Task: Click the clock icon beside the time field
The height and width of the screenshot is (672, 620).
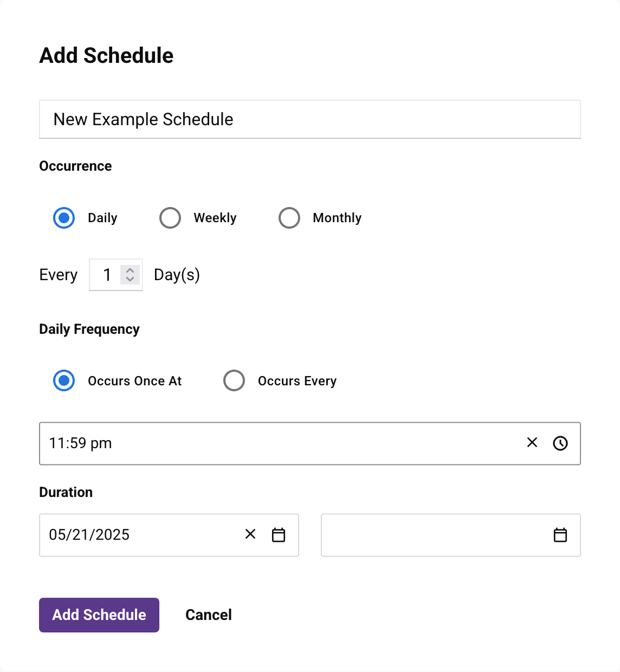Action: point(560,443)
